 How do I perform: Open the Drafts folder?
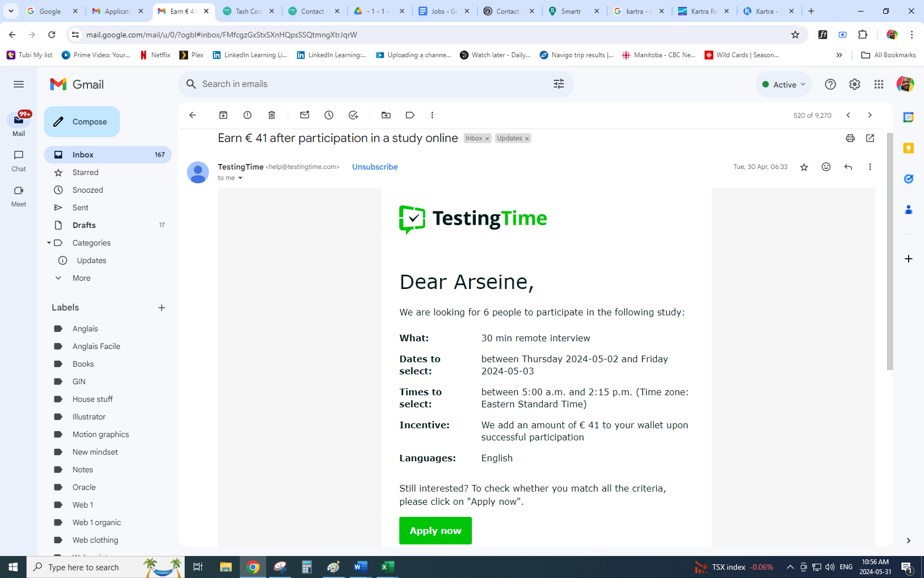pyautogui.click(x=84, y=225)
